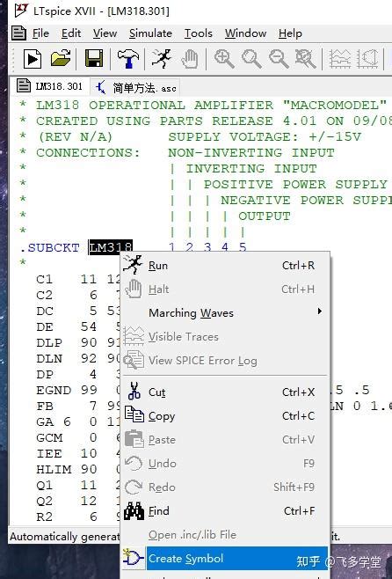
Task: Click the C1 line in the netlist
Action: pyautogui.click(x=78, y=280)
